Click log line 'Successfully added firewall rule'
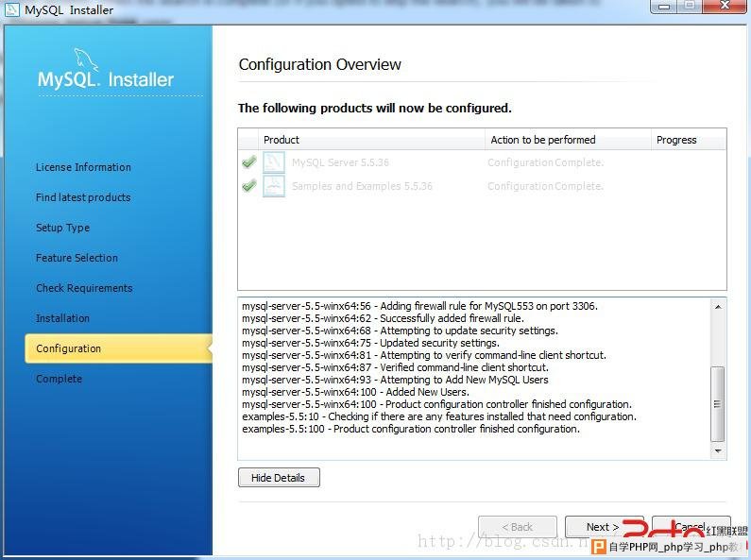Viewport: 751px width, 560px height. (x=383, y=318)
